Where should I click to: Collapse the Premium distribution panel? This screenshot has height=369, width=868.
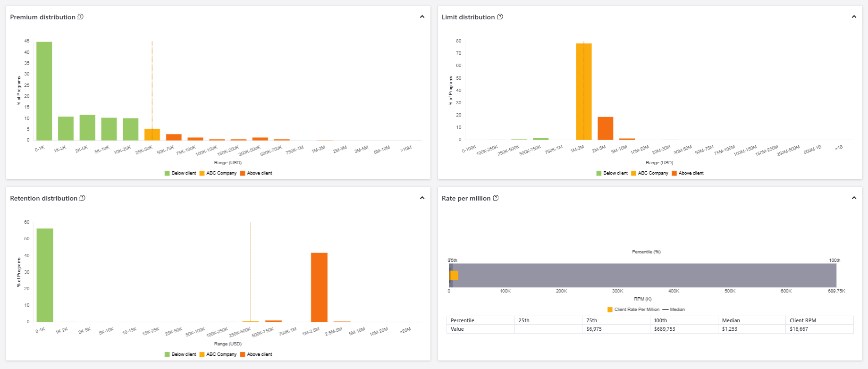click(422, 17)
